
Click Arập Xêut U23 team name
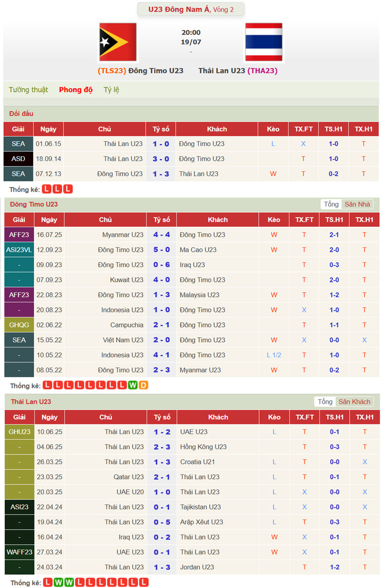click(x=202, y=522)
